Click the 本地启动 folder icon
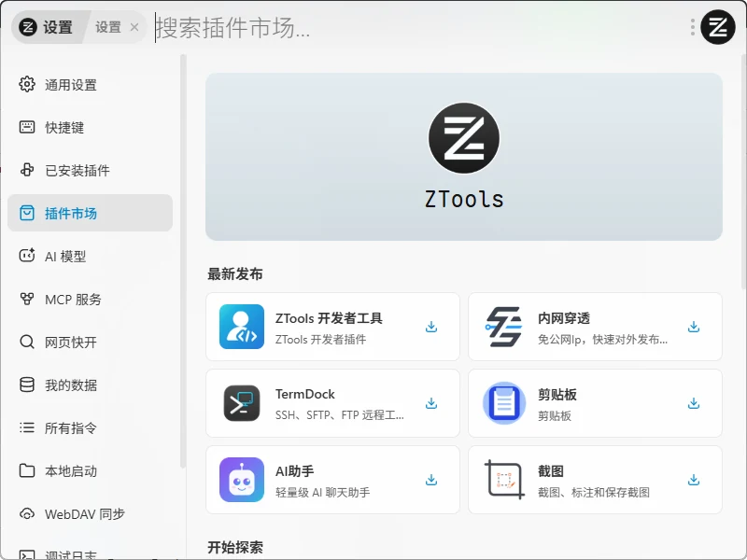Image resolution: width=747 pixels, height=560 pixels. click(x=27, y=470)
